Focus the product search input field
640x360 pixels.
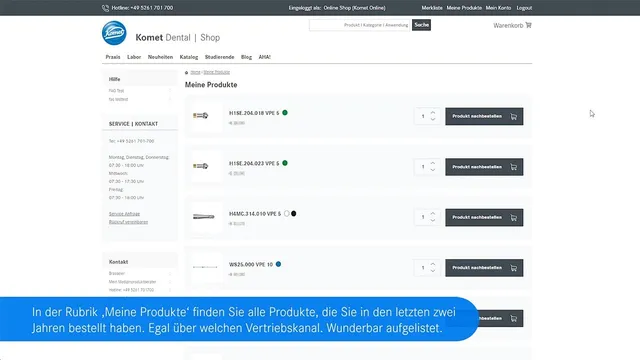[360, 25]
